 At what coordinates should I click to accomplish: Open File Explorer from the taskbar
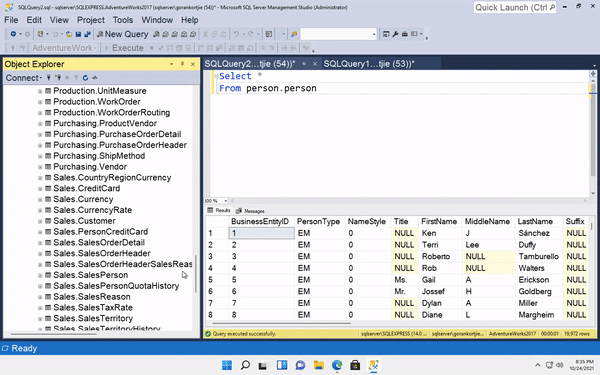[x=318, y=365]
